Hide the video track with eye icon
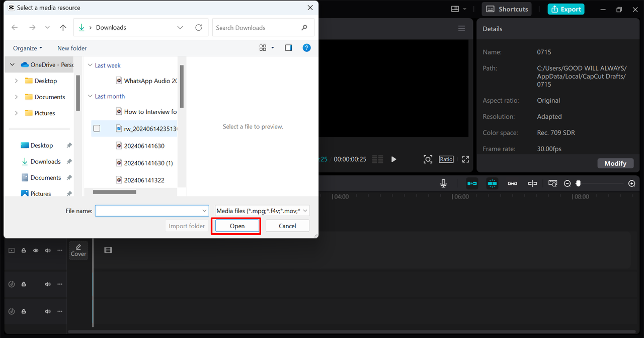Viewport: 644px width, 338px height. tap(36, 250)
